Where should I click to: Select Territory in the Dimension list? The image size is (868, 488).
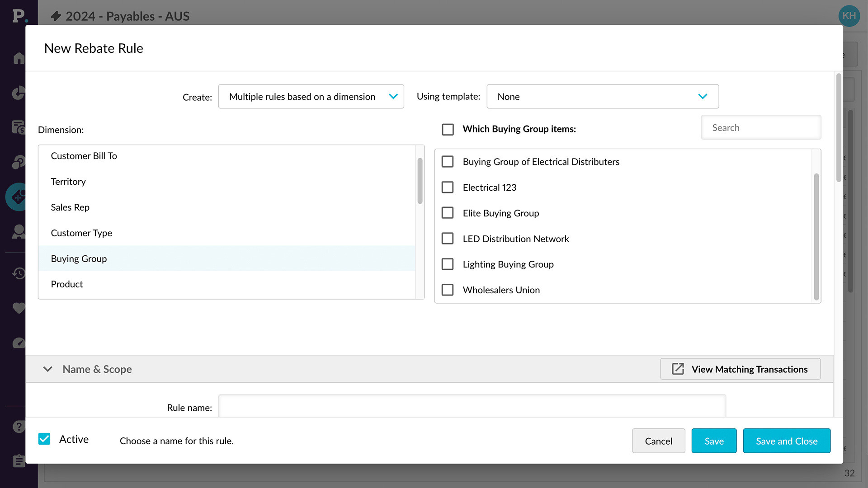(68, 182)
